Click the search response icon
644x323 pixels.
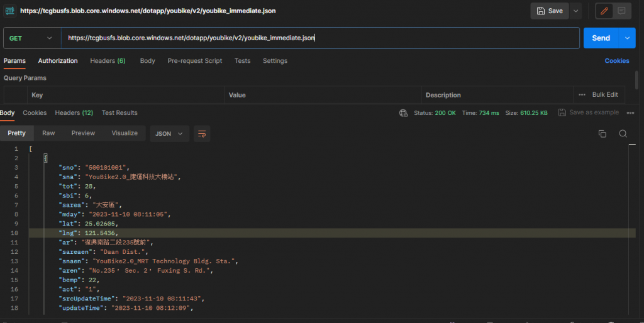(x=623, y=134)
